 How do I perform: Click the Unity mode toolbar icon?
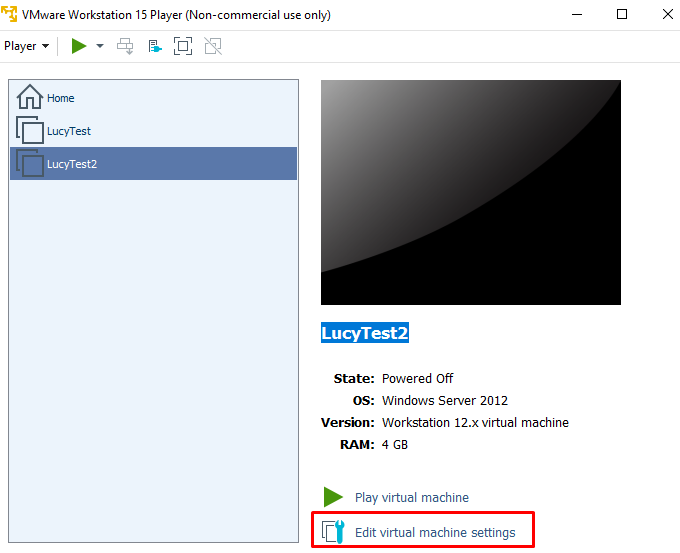(x=213, y=46)
